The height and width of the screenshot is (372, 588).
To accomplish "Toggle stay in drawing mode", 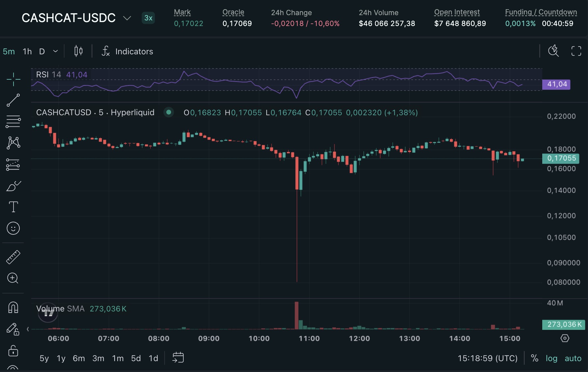I will point(13,329).
